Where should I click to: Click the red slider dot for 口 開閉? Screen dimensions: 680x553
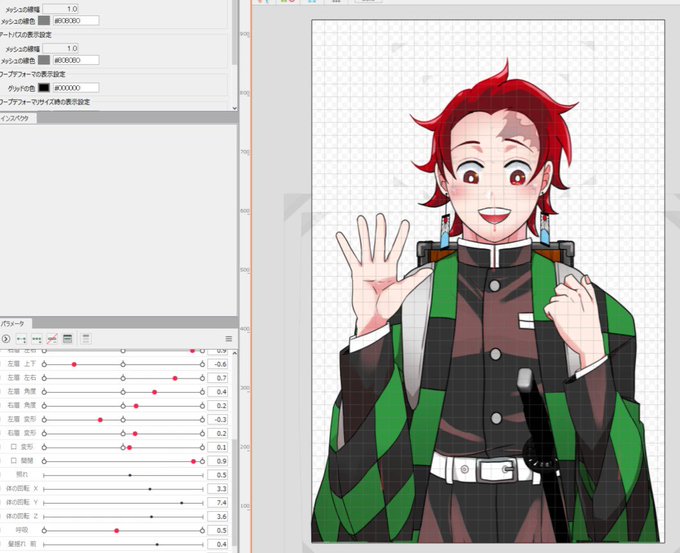pyautogui.click(x=193, y=461)
